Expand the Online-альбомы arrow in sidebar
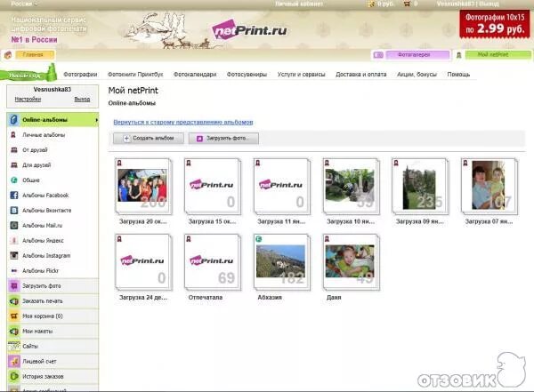 [96, 120]
